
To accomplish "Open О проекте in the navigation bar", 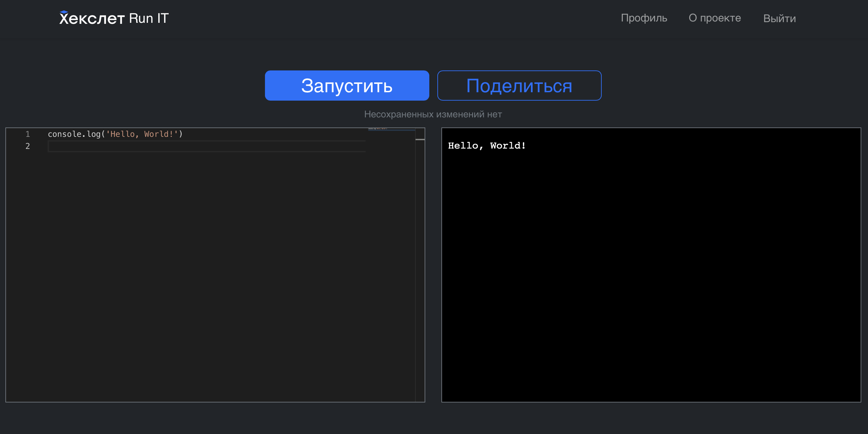I will (x=714, y=18).
